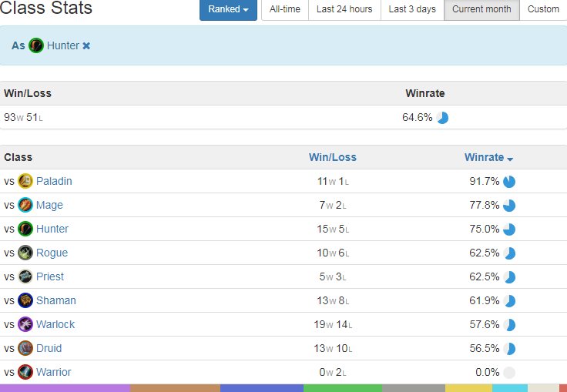567x392 pixels.
Task: Click the yellow segment of the bottom color bar
Action: tap(468, 388)
